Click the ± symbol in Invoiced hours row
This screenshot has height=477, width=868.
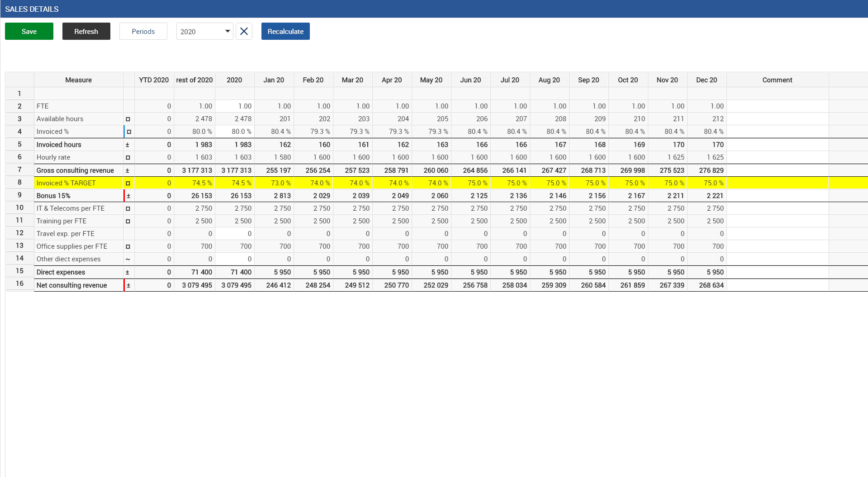tap(128, 145)
